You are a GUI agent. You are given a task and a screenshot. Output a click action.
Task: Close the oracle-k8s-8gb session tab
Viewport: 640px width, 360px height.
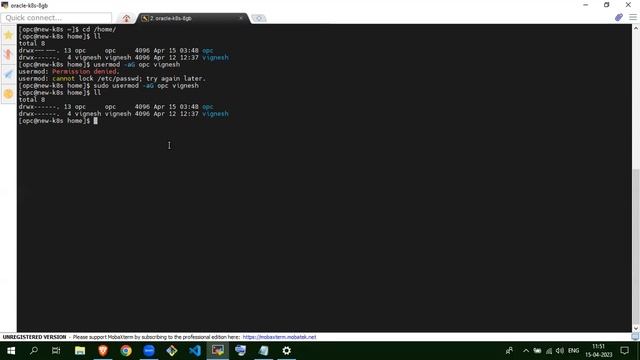tap(241, 18)
